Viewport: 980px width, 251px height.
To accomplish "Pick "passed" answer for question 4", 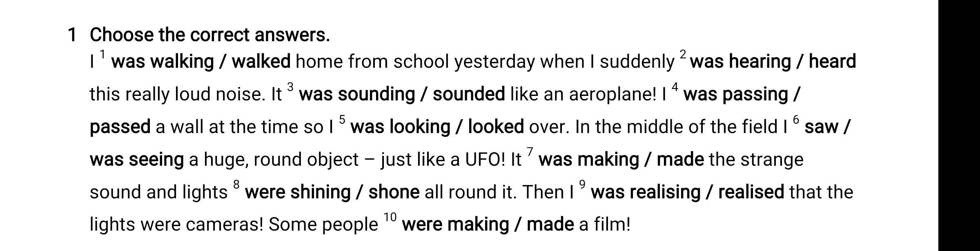I will (120, 127).
